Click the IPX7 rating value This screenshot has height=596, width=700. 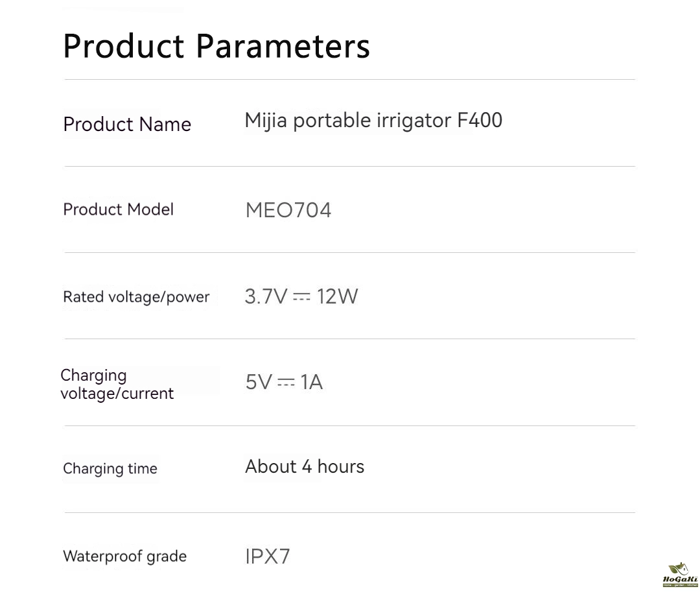coord(268,556)
